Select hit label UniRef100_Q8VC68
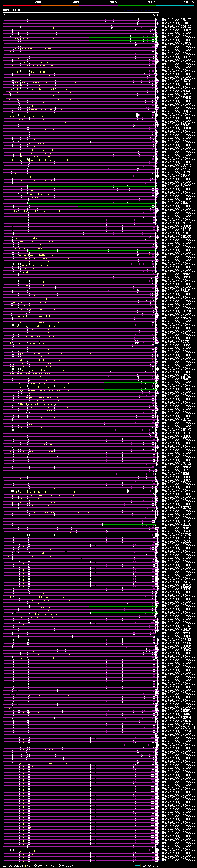The width and height of the screenshot is (197, 868). coord(177,583)
